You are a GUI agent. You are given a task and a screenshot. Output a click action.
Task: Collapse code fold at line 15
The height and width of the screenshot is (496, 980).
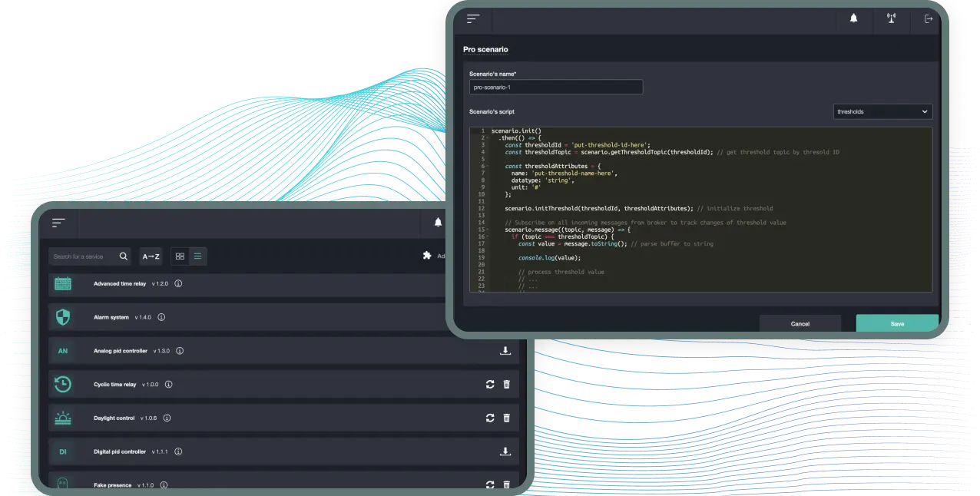[x=485, y=230]
